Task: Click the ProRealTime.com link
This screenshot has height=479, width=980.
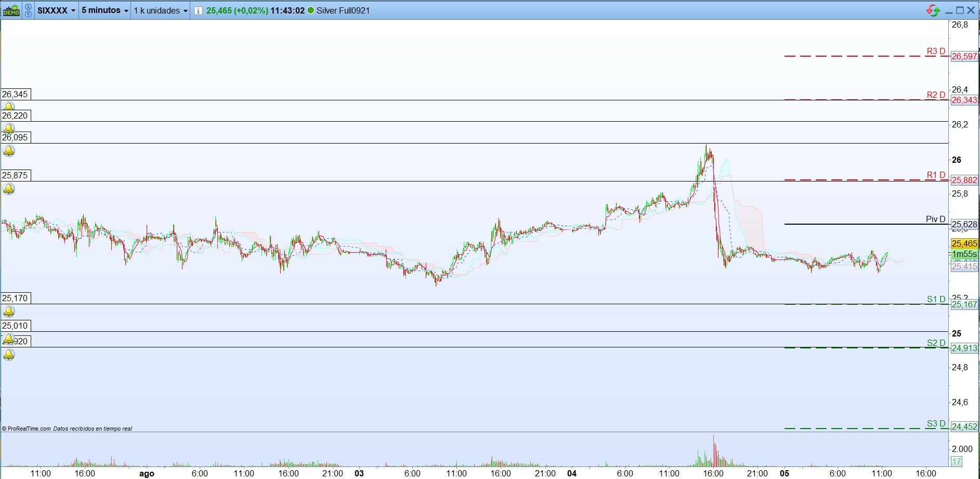Action: pos(27,429)
